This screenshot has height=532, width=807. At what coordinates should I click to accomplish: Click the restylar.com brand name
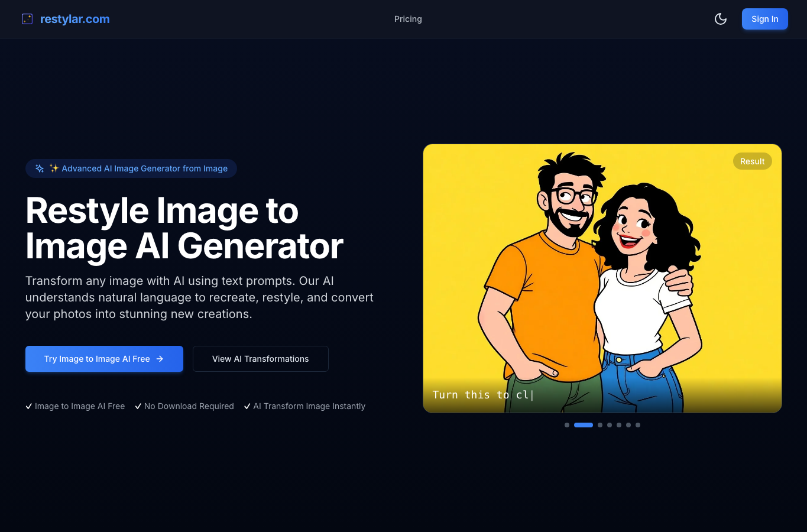75,19
